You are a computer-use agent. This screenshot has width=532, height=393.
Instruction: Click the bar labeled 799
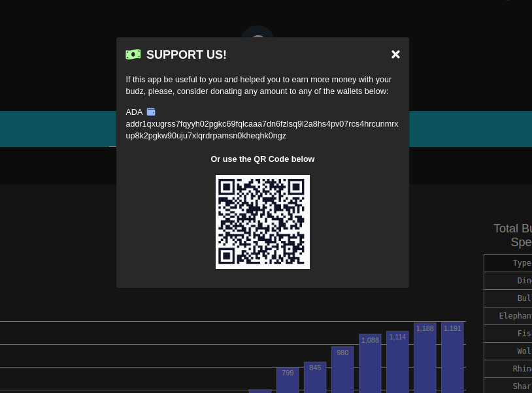[288, 380]
